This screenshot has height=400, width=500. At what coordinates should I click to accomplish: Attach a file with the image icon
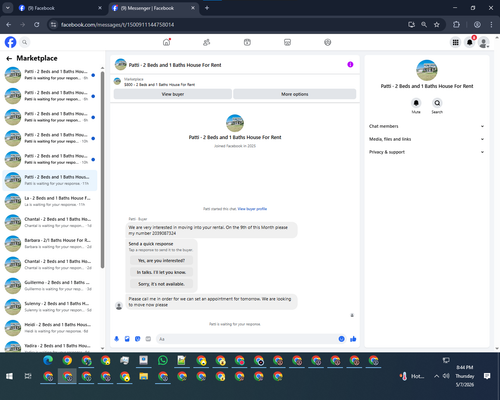(127, 339)
